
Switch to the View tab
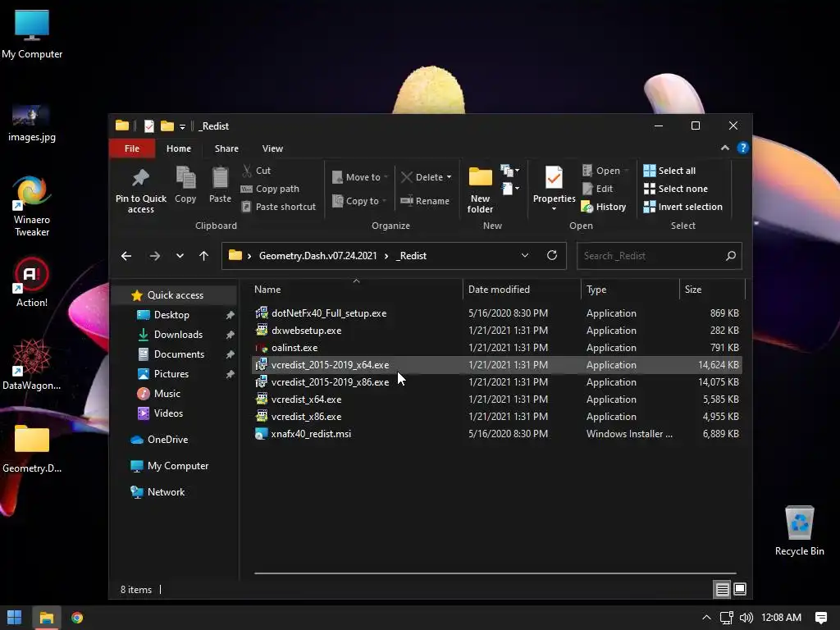point(272,148)
